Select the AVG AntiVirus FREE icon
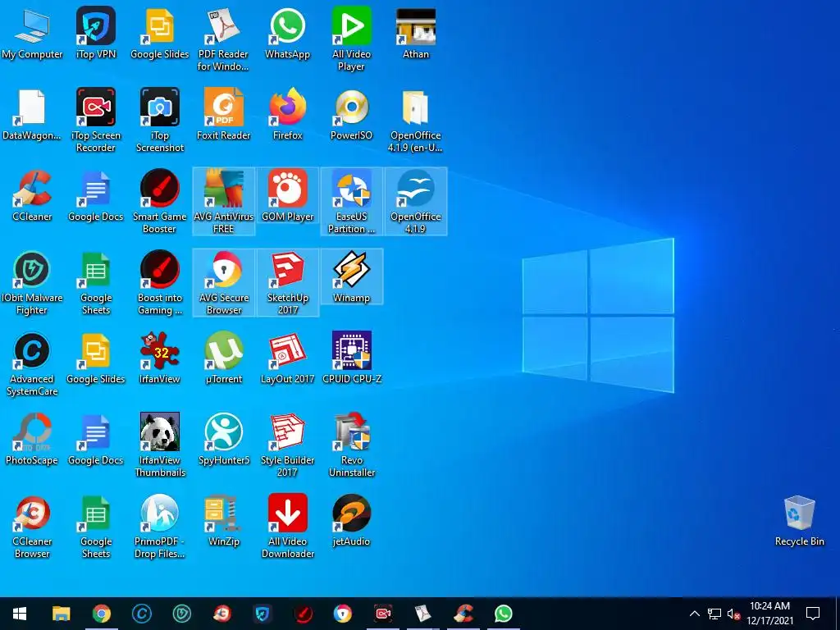Viewport: 840px width, 630px height. tap(223, 203)
